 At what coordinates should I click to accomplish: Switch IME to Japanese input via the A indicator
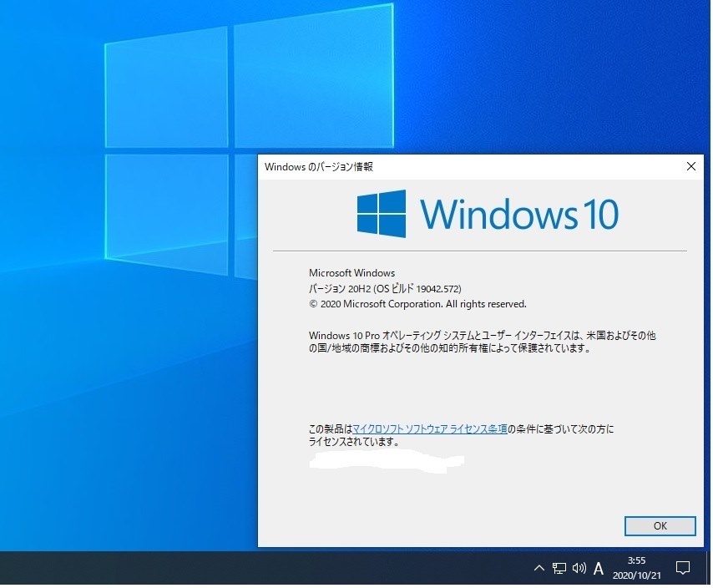click(598, 568)
